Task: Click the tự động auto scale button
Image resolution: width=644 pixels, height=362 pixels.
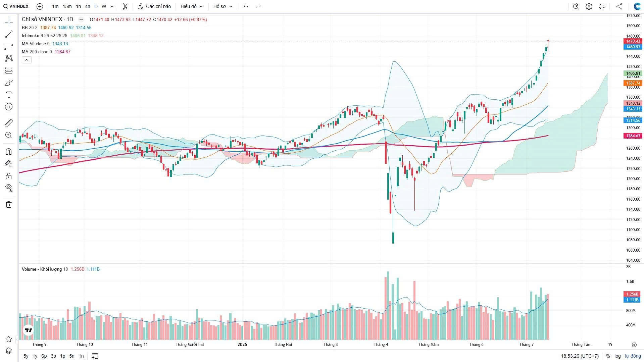Action: [633, 356]
